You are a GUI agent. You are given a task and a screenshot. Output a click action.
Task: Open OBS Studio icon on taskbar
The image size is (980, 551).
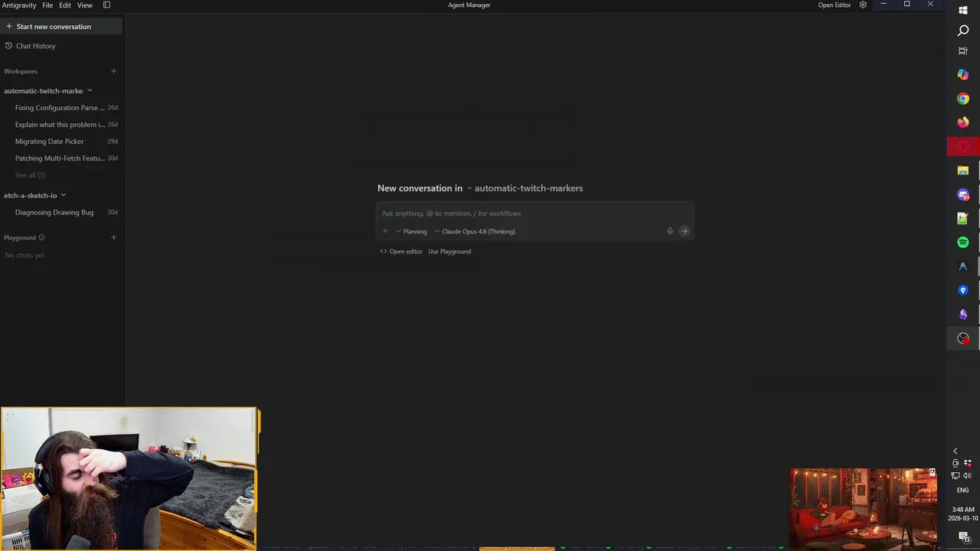tap(963, 338)
